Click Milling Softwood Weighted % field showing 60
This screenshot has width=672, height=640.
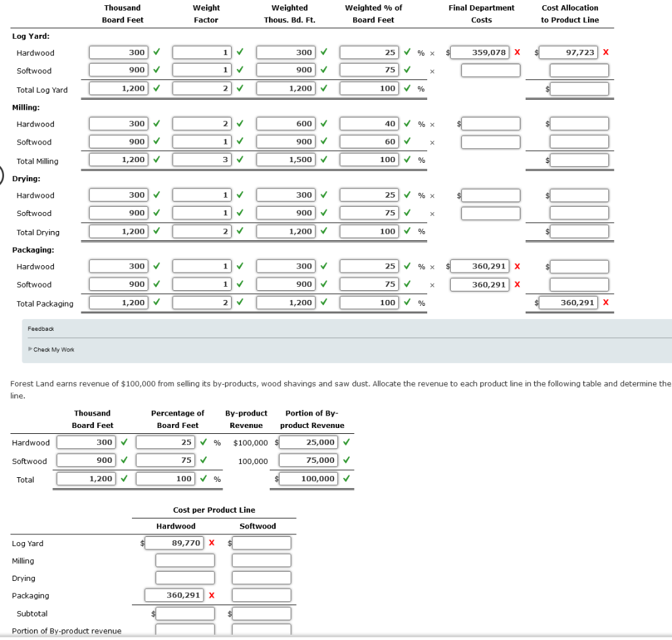tap(369, 142)
